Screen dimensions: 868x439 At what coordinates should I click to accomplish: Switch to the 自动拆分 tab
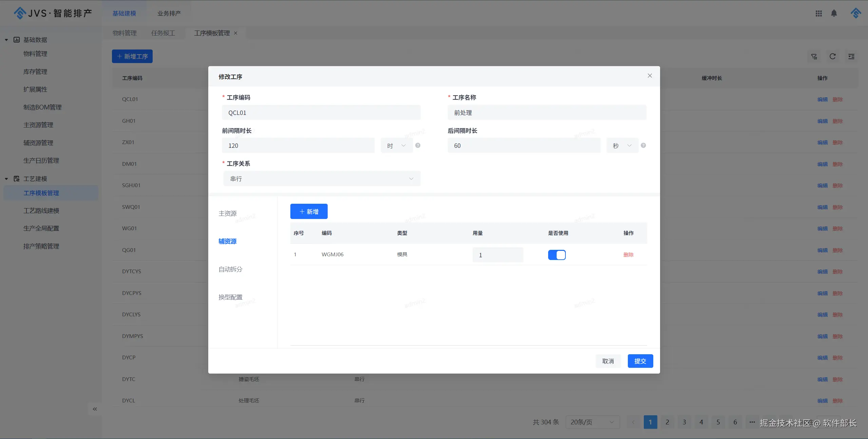230,270
